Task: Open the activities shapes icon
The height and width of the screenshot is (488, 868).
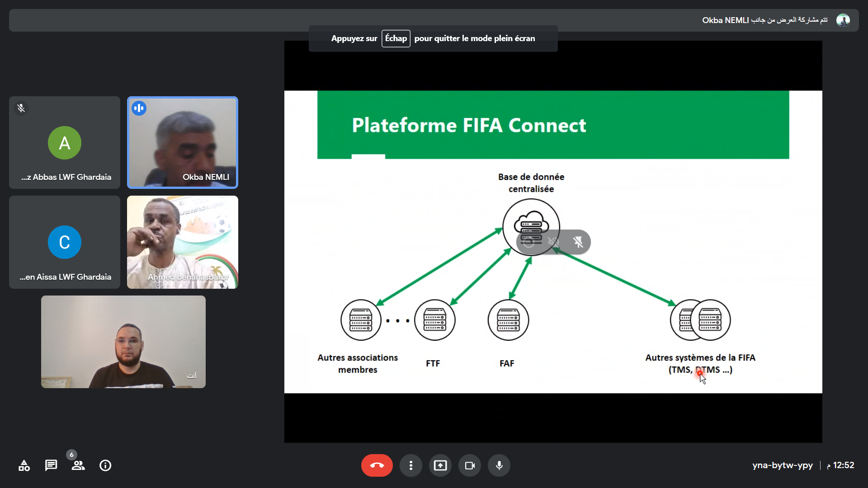Action: [x=24, y=465]
